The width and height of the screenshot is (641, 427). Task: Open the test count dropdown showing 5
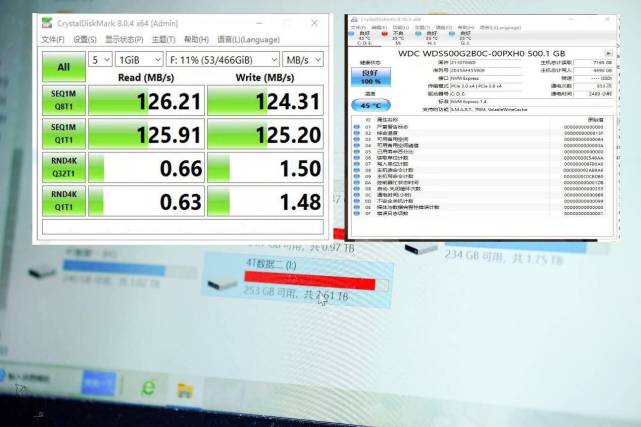[100, 60]
